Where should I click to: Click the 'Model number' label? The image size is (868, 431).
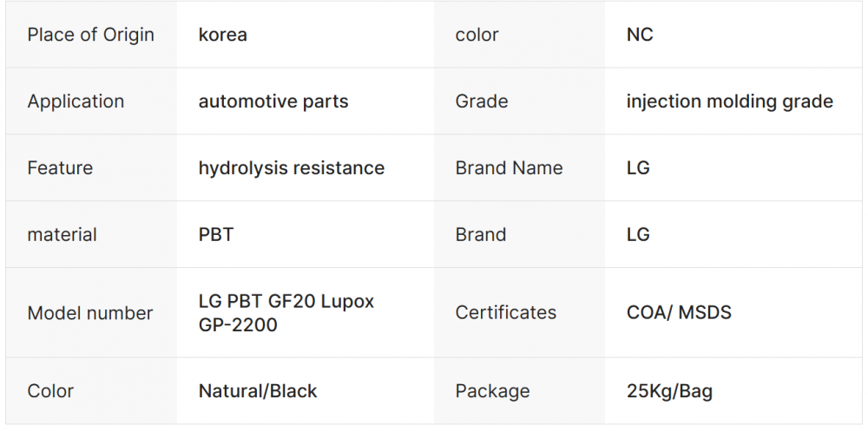[89, 313]
